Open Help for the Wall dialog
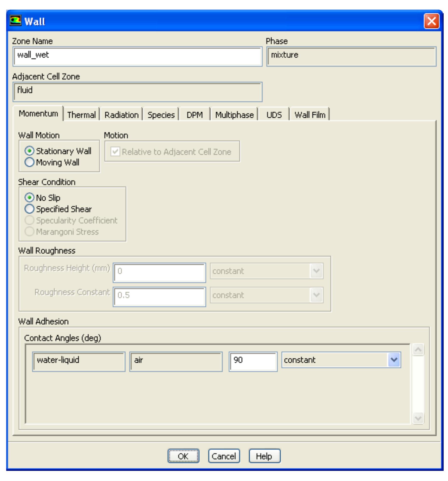 (264, 456)
